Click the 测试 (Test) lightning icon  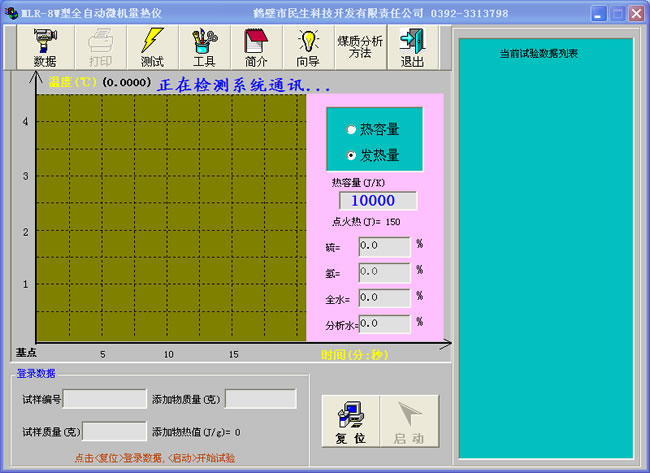click(x=152, y=47)
